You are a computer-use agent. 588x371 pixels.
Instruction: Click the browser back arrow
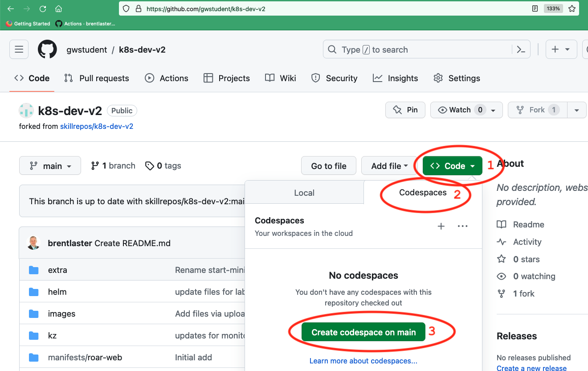(x=11, y=9)
